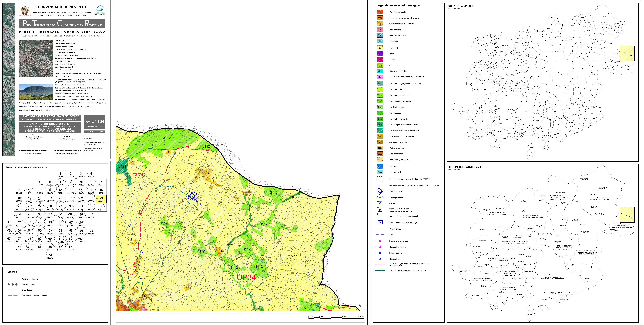Screen dimensions: 644x325
Task: Select the 223 Oliveti green swatch
Action: [380, 65]
